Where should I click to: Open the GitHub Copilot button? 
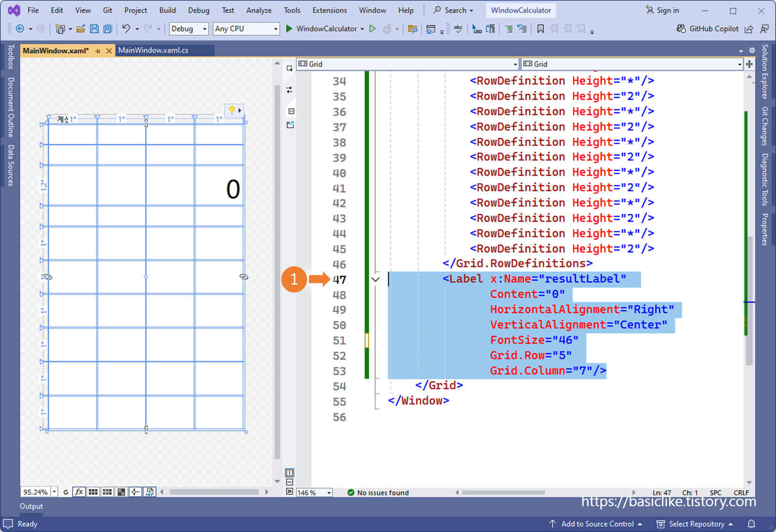707,29
